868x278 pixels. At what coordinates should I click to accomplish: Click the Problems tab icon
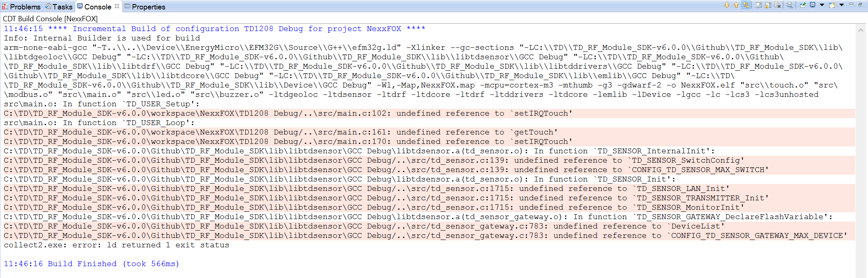tap(5, 6)
